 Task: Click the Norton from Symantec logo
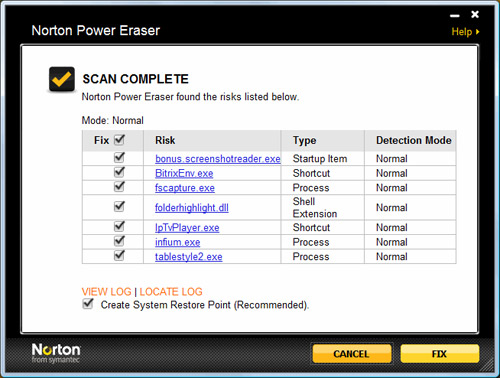pos(56,353)
